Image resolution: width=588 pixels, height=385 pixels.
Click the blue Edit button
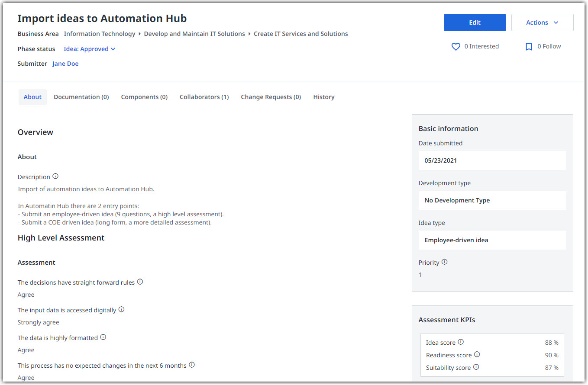[x=475, y=22]
